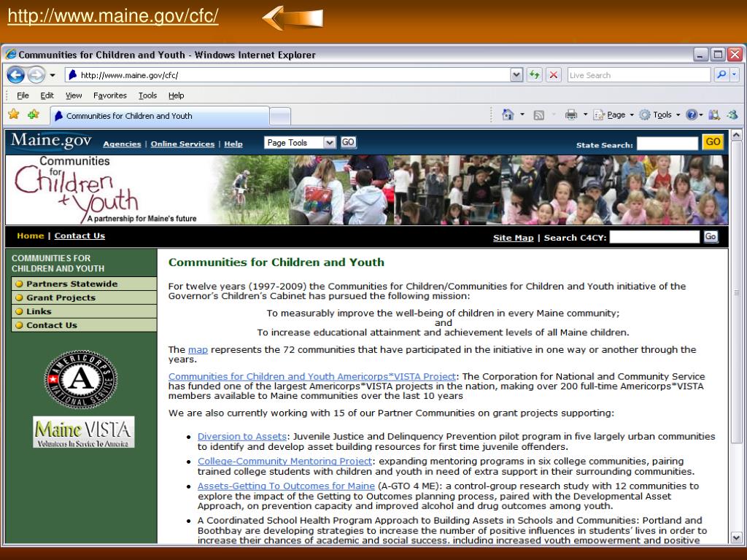
Task: Open the search options dropdown arrow
Action: coord(734,75)
